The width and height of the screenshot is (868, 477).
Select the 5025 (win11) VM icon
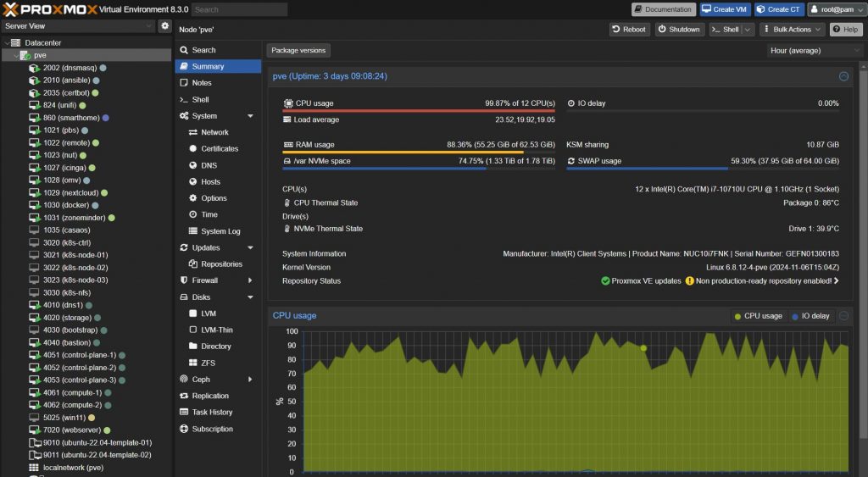tap(34, 418)
